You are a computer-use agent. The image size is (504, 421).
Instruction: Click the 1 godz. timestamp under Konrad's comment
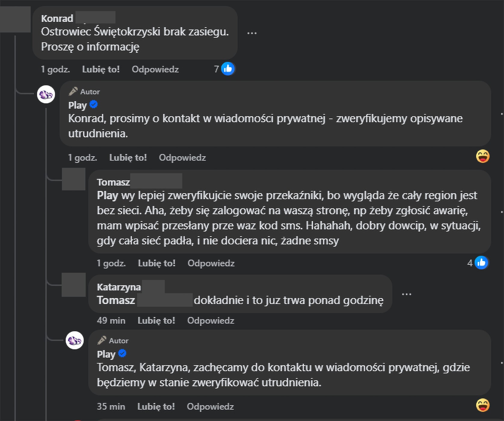tap(55, 69)
